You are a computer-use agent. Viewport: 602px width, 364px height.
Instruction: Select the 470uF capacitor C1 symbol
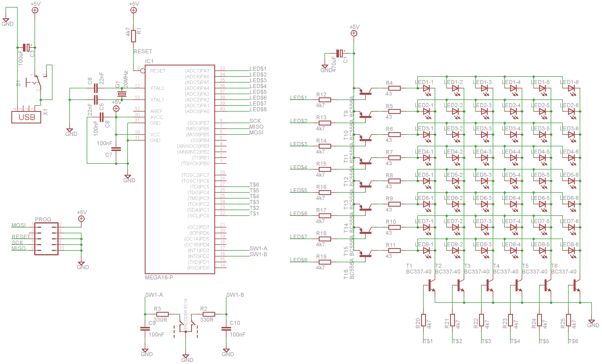coord(339,53)
